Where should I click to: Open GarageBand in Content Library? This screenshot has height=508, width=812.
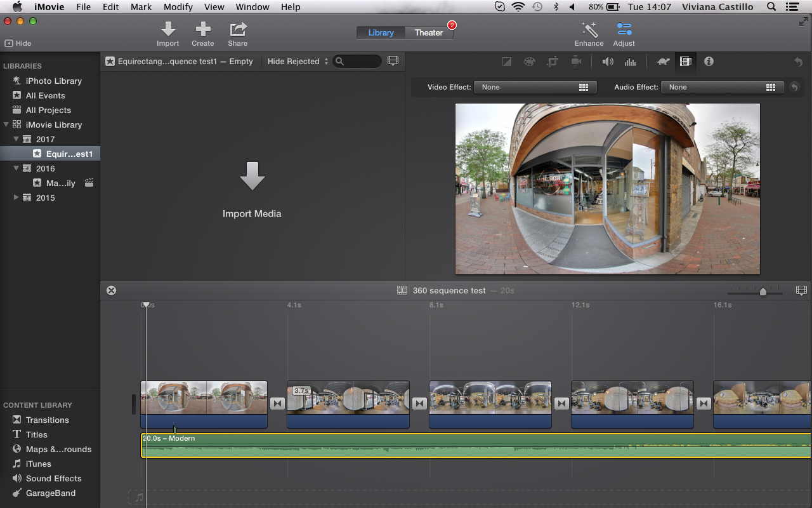50,493
